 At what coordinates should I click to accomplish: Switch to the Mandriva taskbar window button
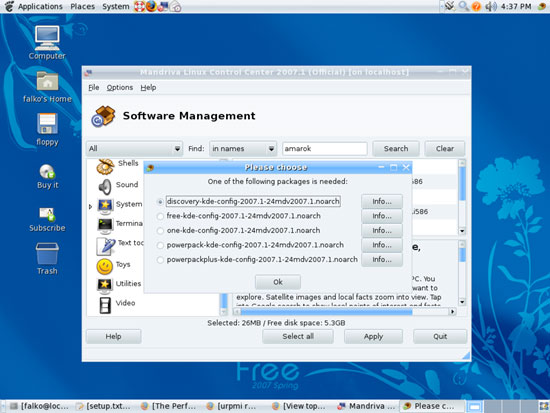367,406
